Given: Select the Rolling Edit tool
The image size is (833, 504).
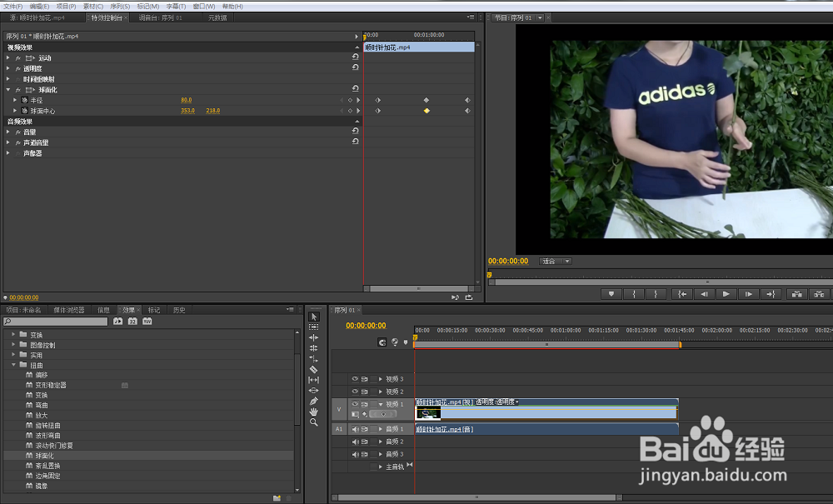Looking at the screenshot, I should click(313, 348).
